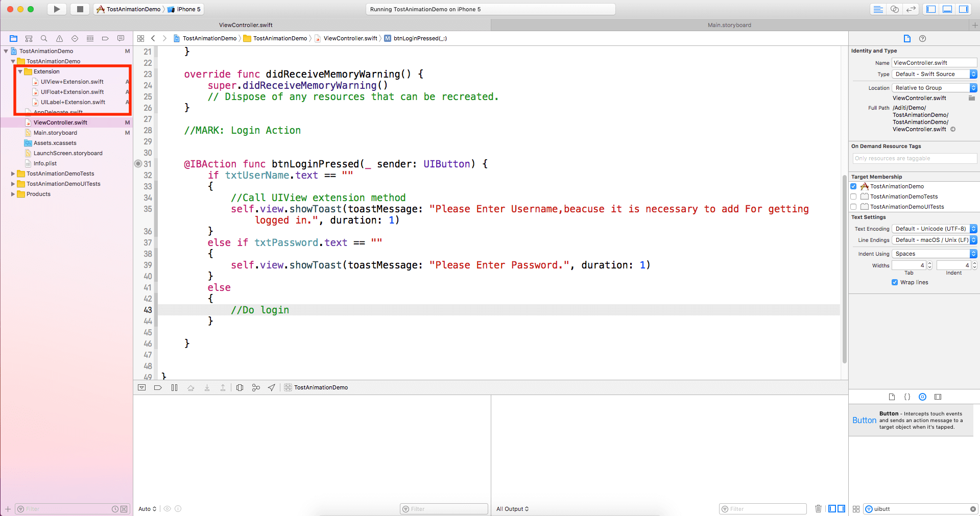980x516 pixels.
Task: Stop the running app
Action: pyautogui.click(x=80, y=9)
